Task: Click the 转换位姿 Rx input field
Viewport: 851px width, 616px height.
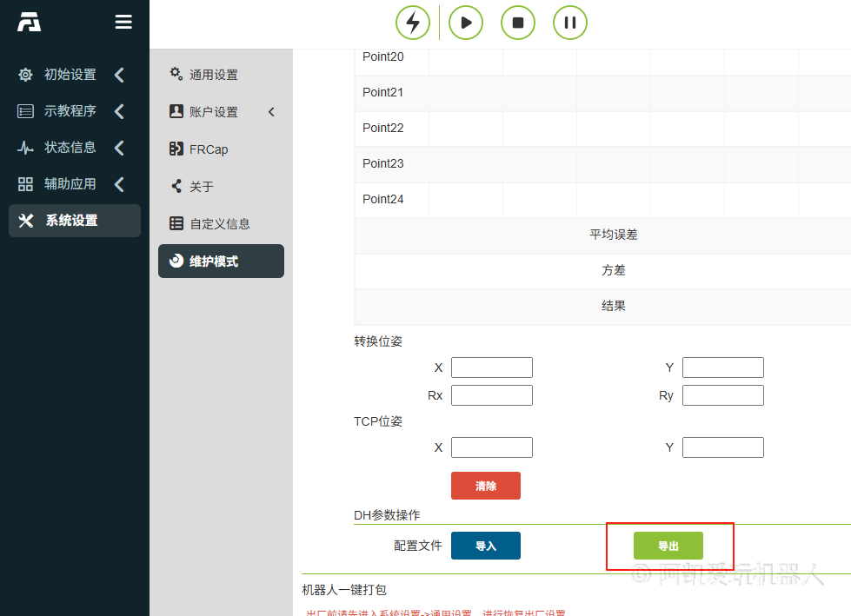Action: point(491,395)
